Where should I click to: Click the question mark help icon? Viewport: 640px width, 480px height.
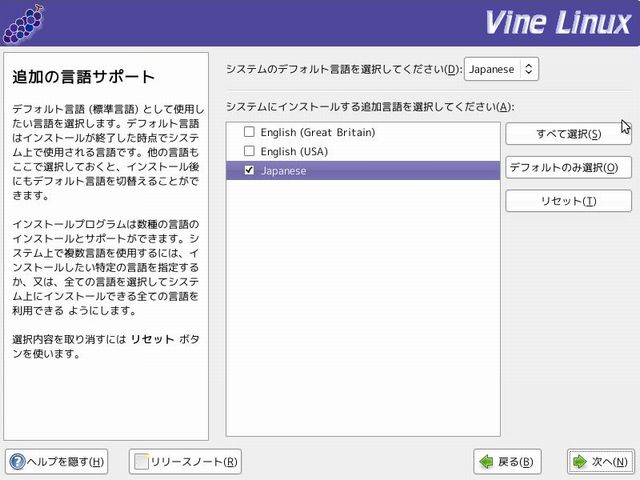pos(18,461)
